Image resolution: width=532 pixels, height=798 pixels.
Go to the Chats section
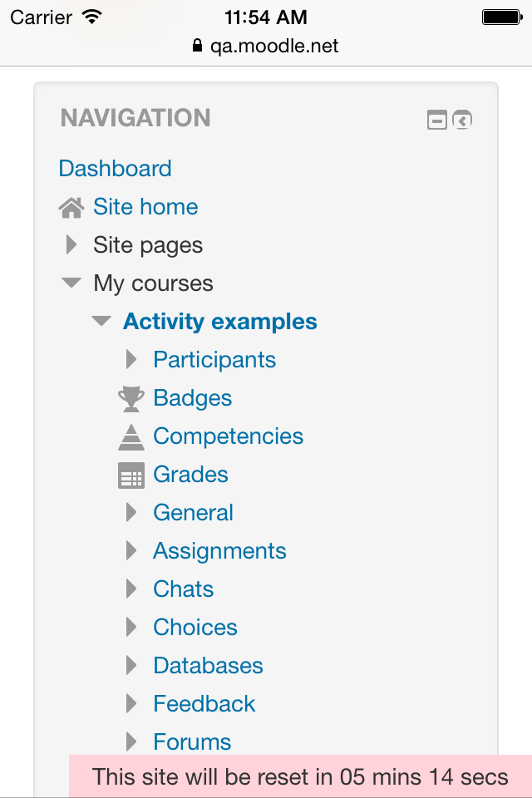[183, 589]
